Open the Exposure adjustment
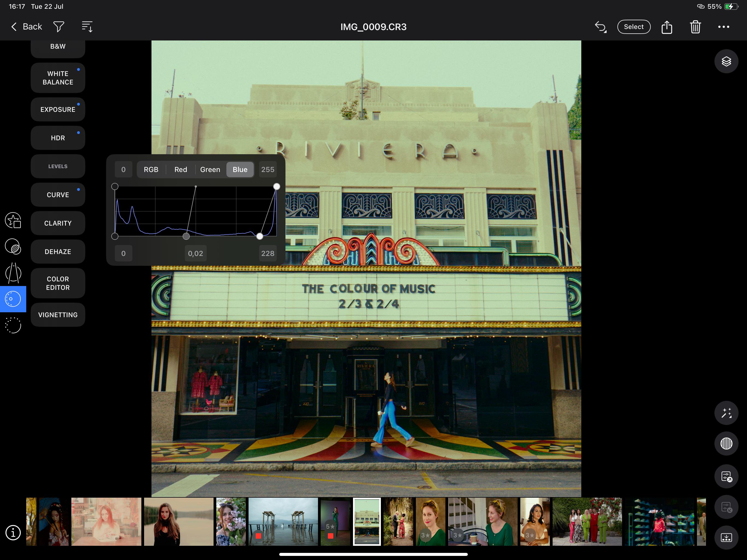Viewport: 747px width, 560px height. click(x=58, y=109)
